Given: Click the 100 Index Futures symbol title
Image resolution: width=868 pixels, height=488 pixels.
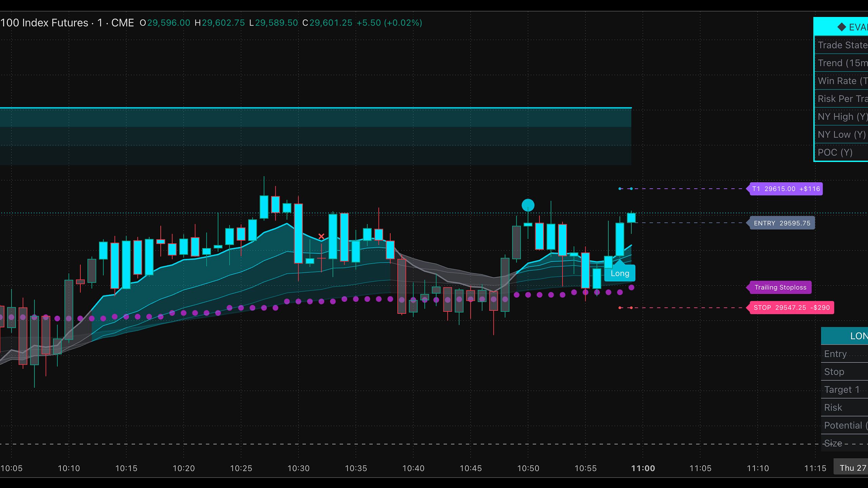Looking at the screenshot, I should (x=44, y=23).
